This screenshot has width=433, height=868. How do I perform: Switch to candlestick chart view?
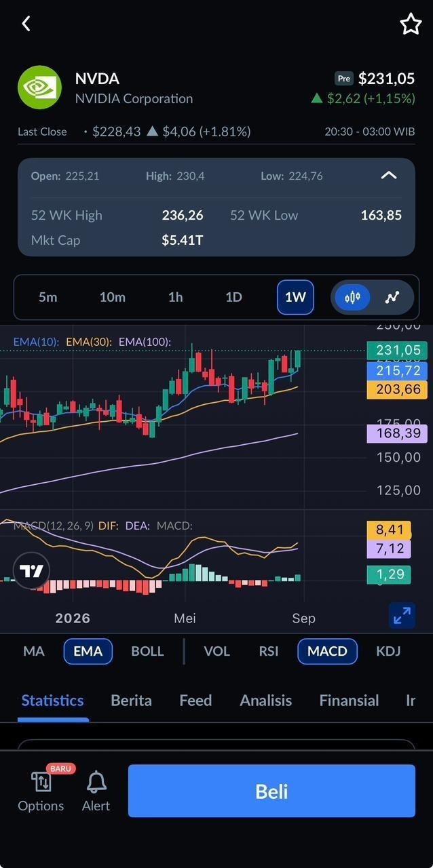(352, 297)
